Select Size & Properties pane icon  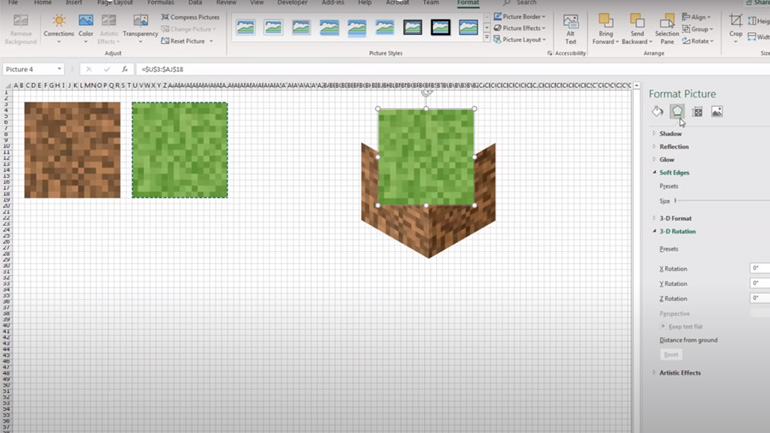click(x=697, y=112)
